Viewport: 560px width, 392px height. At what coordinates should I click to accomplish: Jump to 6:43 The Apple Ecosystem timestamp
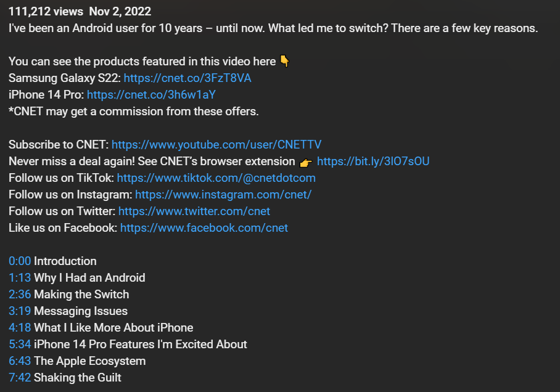(20, 361)
